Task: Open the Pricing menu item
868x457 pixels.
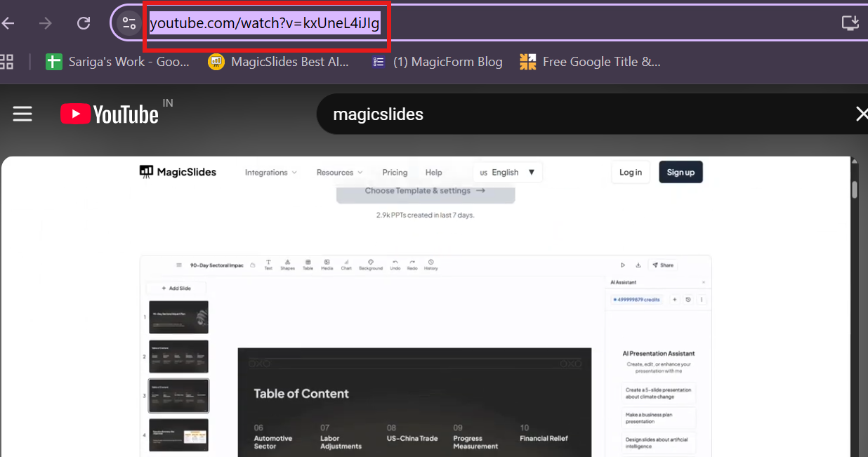Action: click(x=395, y=172)
